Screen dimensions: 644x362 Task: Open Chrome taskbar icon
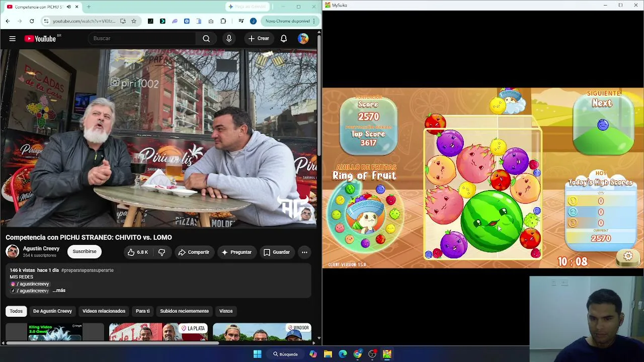[x=358, y=354]
